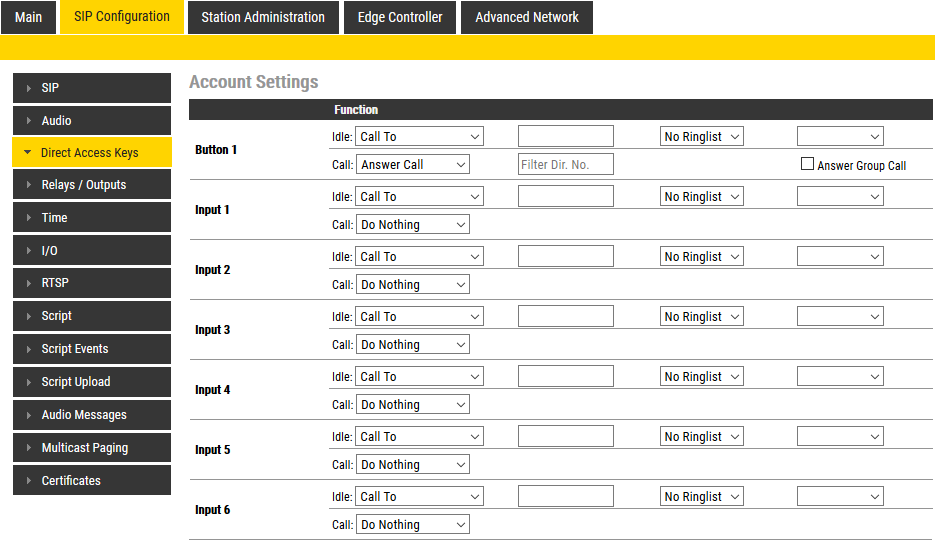
Task: Open the Script Upload sidebar item
Action: (x=76, y=382)
